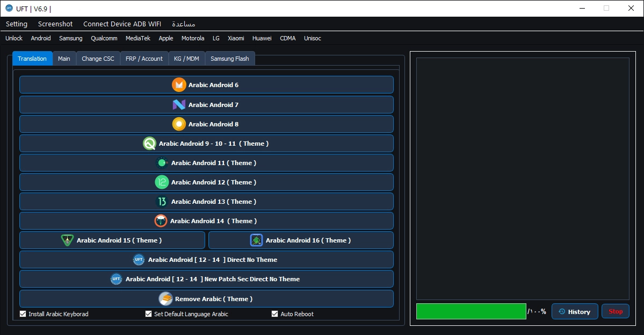Screen dimensions: 644x335
Task: Toggle the Install Arabic Keyborad checkbox
Action: point(23,314)
